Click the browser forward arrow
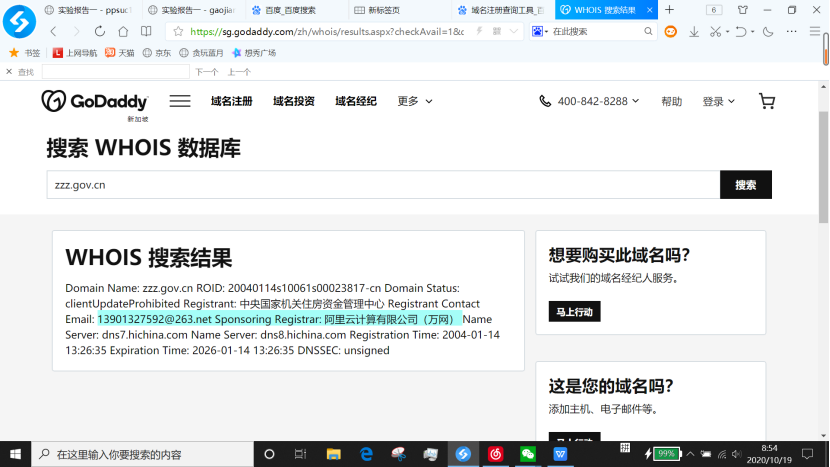 pos(77,31)
